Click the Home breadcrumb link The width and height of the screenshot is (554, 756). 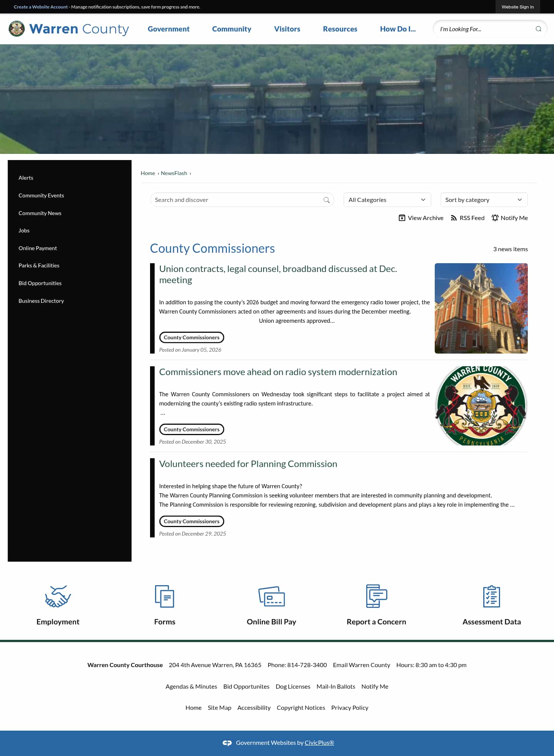tap(148, 173)
